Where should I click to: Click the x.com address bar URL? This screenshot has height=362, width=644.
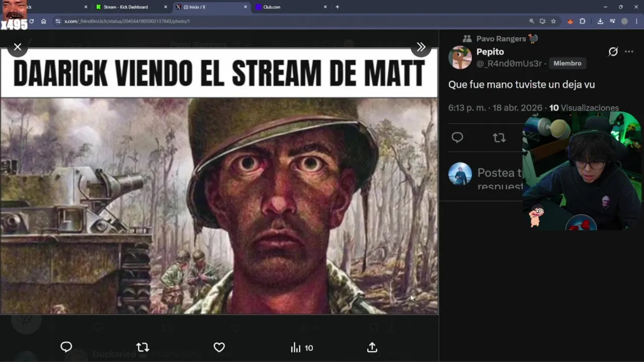pos(127,21)
